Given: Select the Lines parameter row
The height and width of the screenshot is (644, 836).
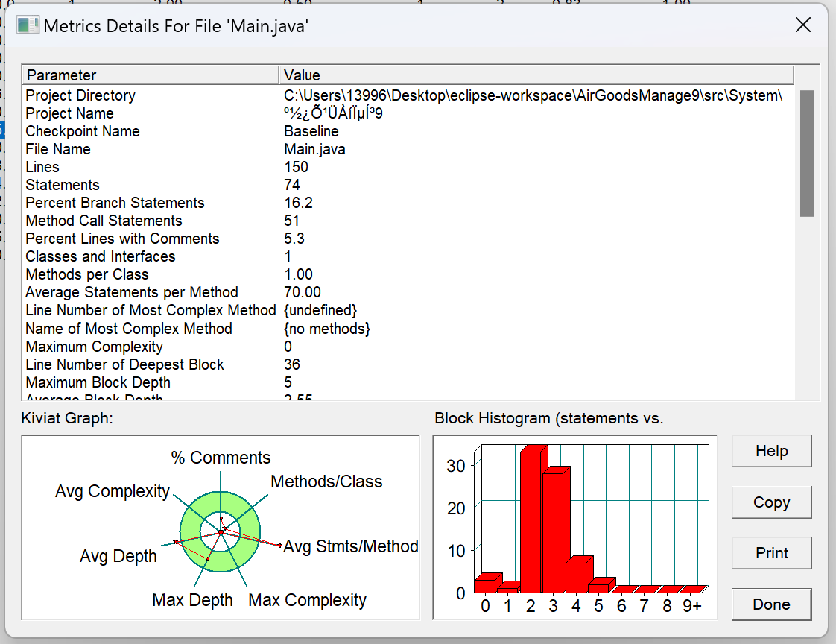Looking at the screenshot, I should click(x=408, y=167).
